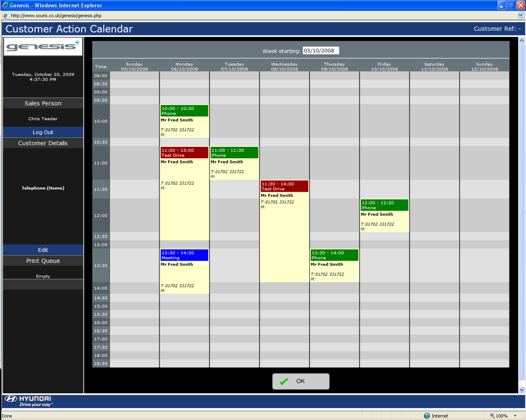Click the 17:30 time row label
Viewport: 526px width, 420px height.
coord(101,347)
